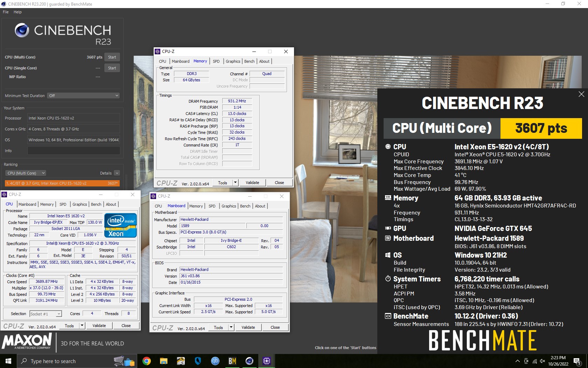Viewport: 588px width, 368px height.
Task: Open Tools dropdown arrow in Mainboard window
Action: tap(231, 327)
